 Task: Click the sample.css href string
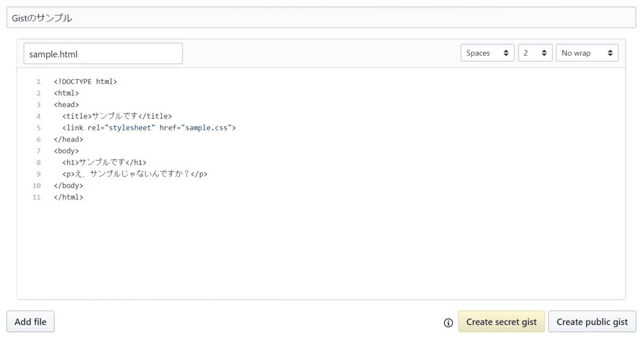(209, 128)
